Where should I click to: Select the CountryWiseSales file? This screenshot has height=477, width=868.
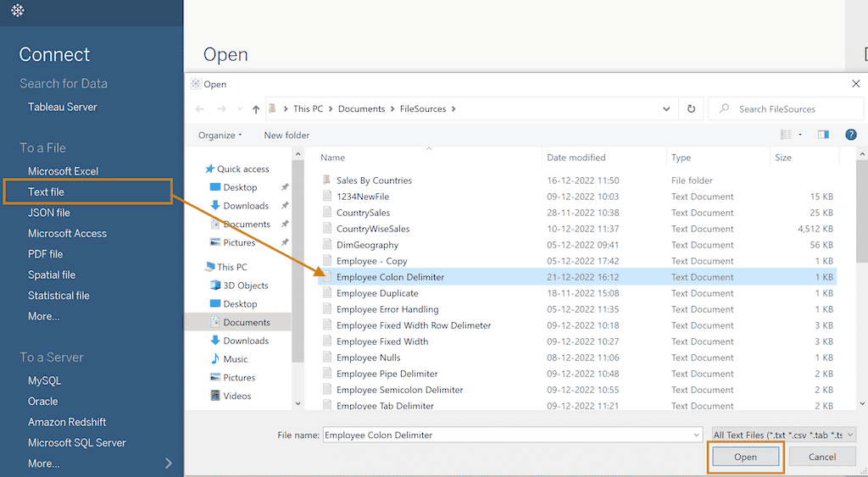coord(373,229)
